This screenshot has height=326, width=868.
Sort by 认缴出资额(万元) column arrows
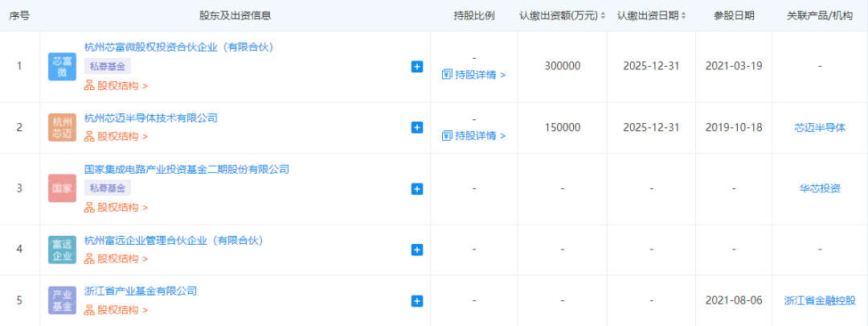[x=603, y=15]
